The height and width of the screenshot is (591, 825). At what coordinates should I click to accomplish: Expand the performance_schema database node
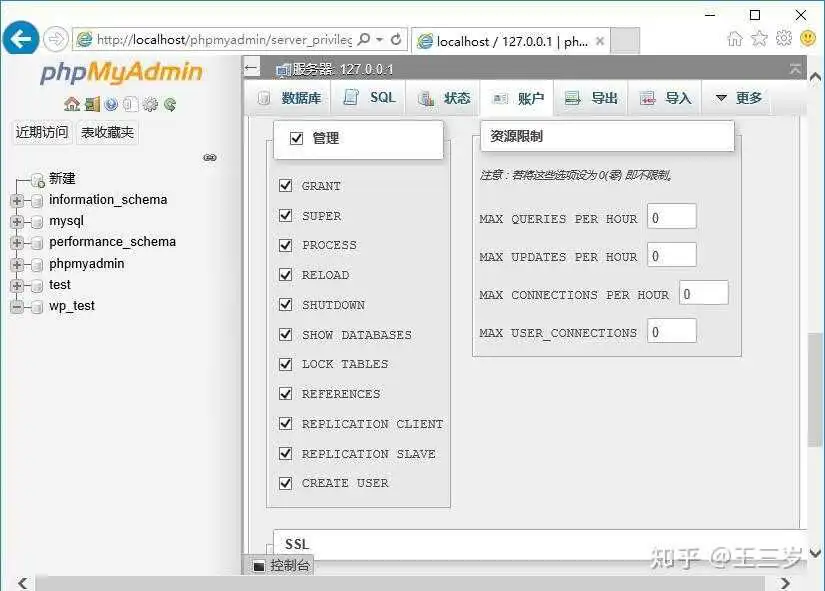click(x=17, y=243)
